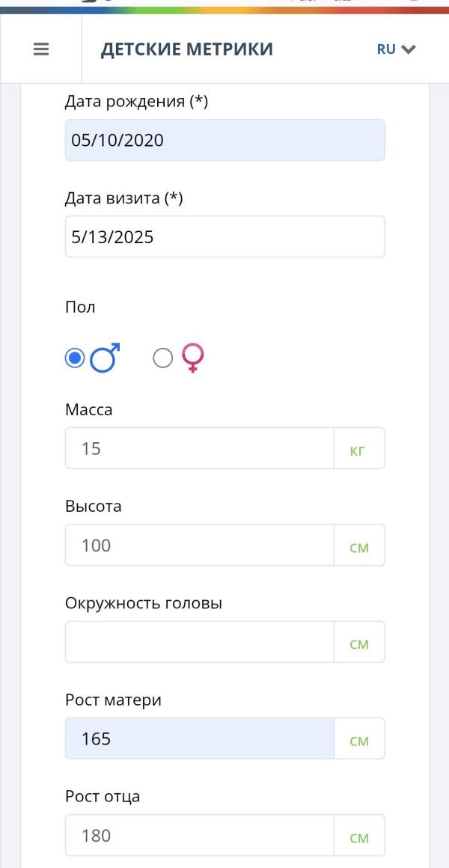This screenshot has width=449, height=868.
Task: Click the см unit beside Рост матери
Action: (359, 740)
